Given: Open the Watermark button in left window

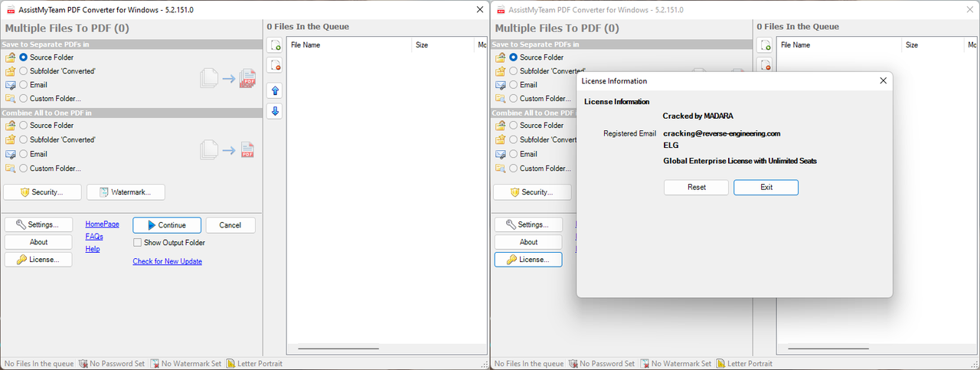Looking at the screenshot, I should pos(126,192).
